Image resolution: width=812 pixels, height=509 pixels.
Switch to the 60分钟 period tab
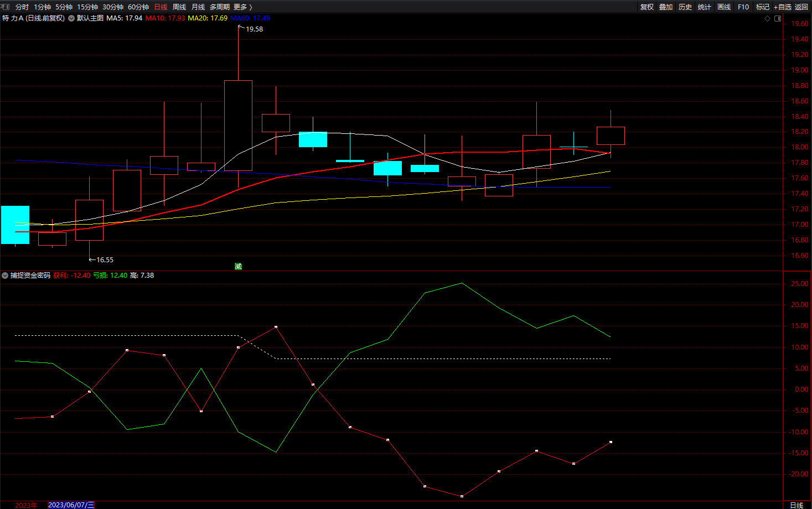pyautogui.click(x=138, y=7)
